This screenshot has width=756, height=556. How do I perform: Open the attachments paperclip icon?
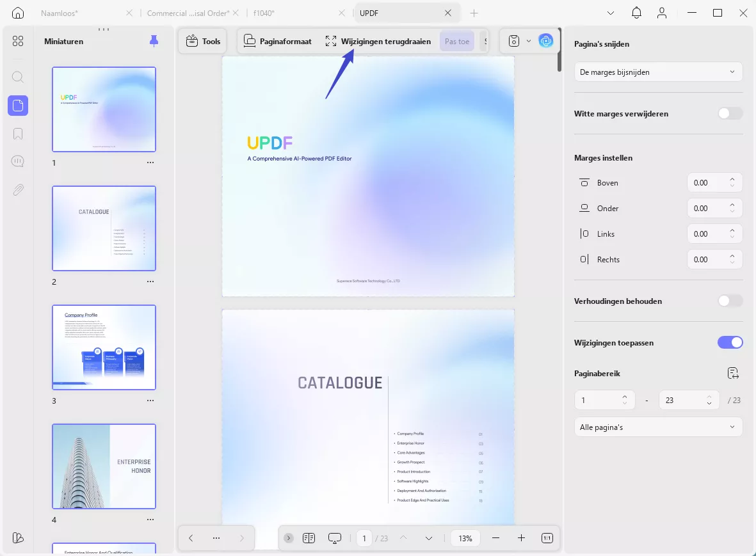tap(18, 190)
